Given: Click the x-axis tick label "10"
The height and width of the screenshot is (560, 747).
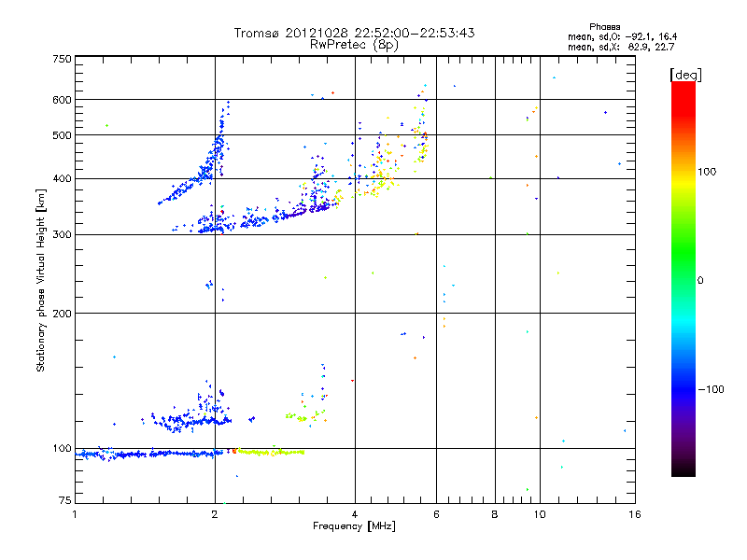Looking at the screenshot, I should (x=540, y=514).
